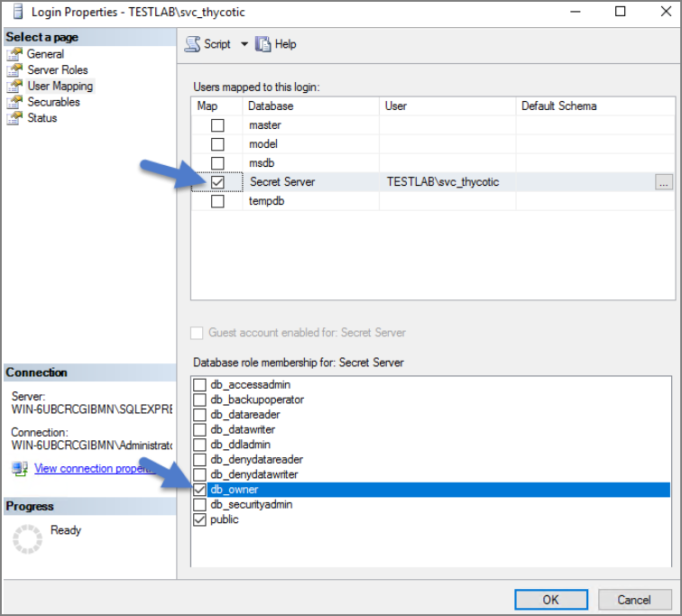This screenshot has height=616, width=682.
Task: Enable the db_datareader role
Action: point(199,415)
